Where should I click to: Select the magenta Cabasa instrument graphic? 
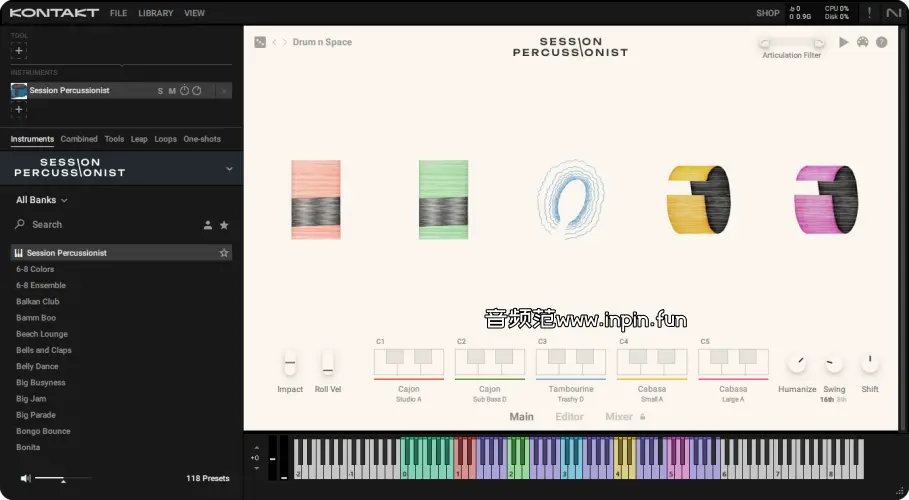(826, 200)
